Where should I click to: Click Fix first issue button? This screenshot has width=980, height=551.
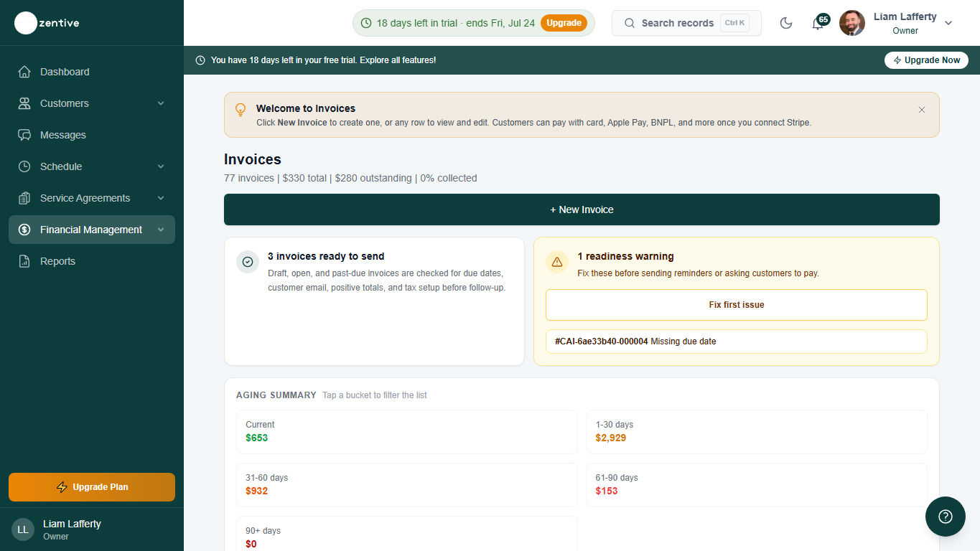(x=737, y=305)
